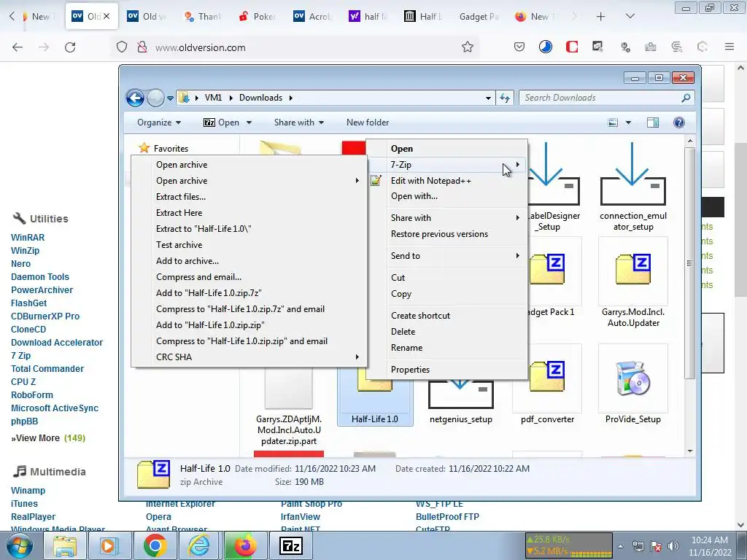Open the Explorer help question mark icon

point(679,122)
